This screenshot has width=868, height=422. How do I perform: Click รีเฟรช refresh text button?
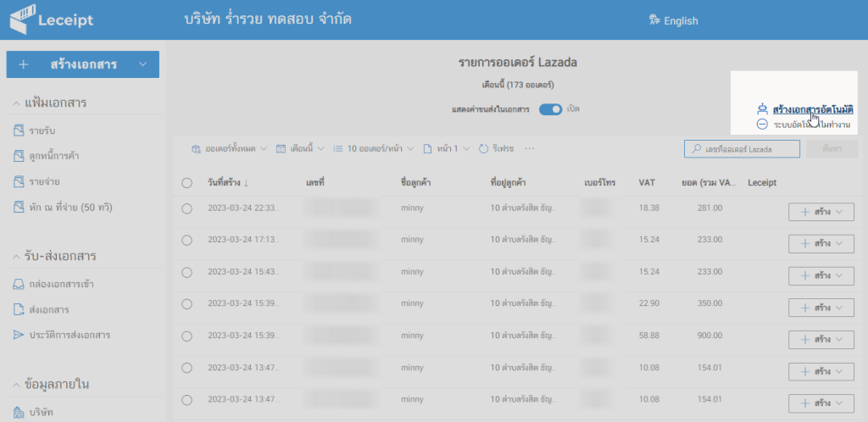pyautogui.click(x=503, y=149)
